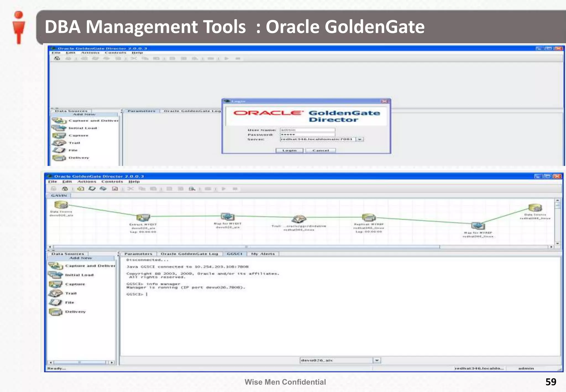Image resolution: width=566 pixels, height=392 pixels.
Task: Click the connect icon in login window toolbar
Action: click(x=57, y=58)
